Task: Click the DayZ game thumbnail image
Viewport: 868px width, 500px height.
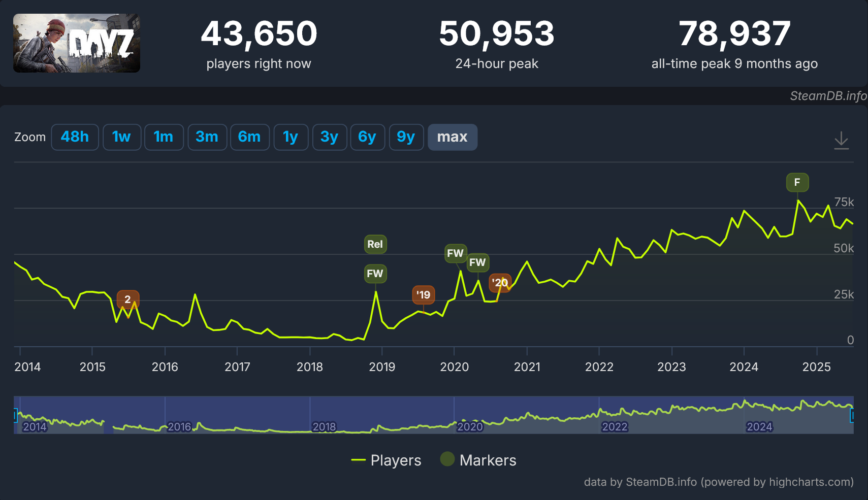Action: pyautogui.click(x=77, y=43)
